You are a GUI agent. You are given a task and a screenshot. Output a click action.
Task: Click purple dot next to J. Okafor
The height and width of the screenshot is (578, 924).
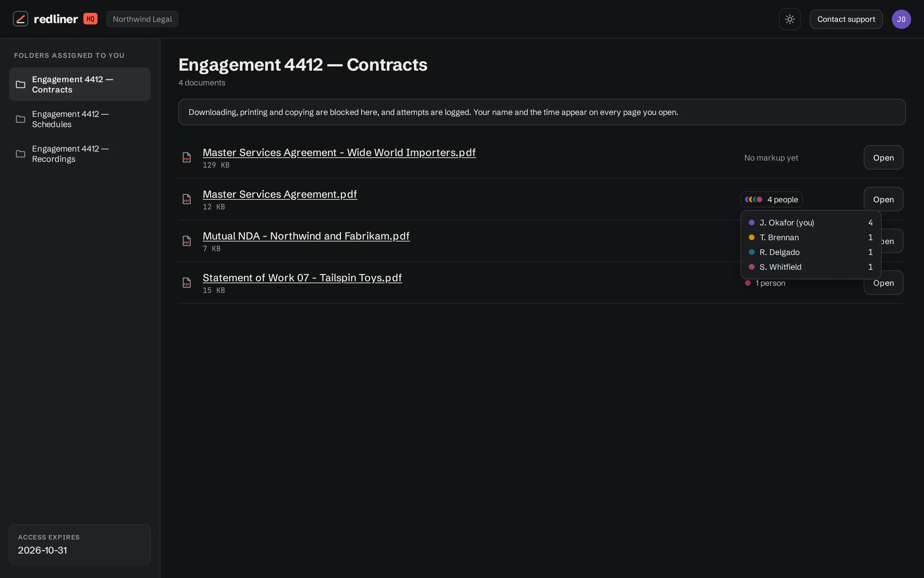[x=751, y=223]
